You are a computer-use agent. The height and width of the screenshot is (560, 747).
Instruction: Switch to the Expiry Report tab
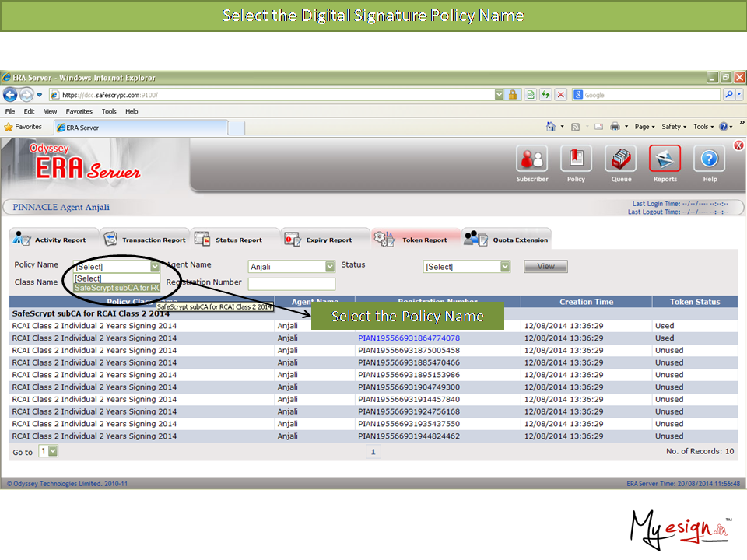point(321,240)
